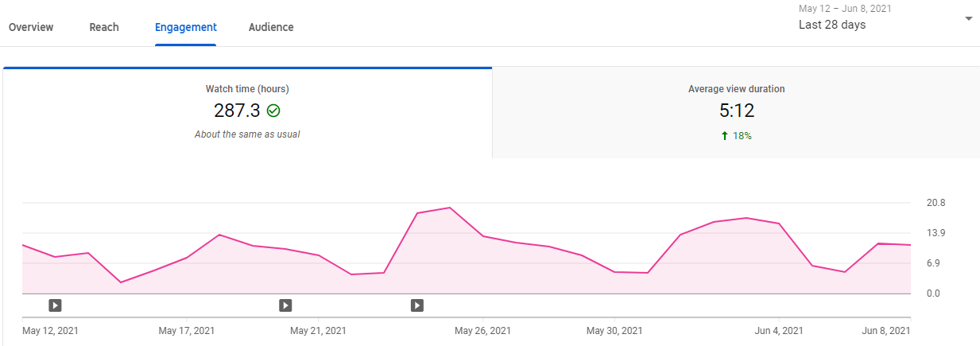
Task: Switch to the Reach tab
Action: [x=104, y=27]
